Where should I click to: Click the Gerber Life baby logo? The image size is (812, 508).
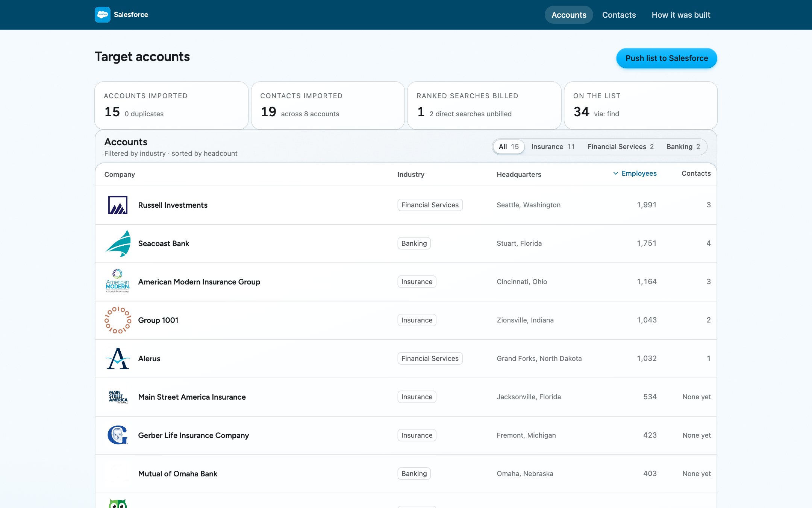pos(118,435)
